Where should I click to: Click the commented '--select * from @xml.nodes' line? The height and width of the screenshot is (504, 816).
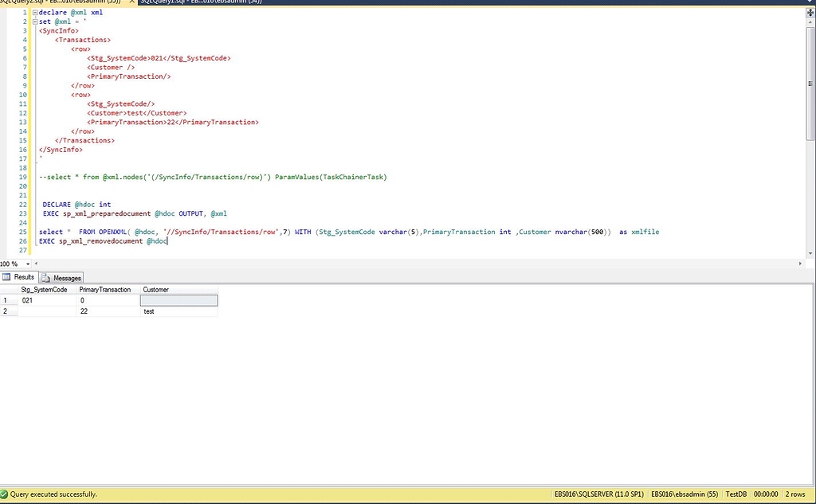pos(213,177)
